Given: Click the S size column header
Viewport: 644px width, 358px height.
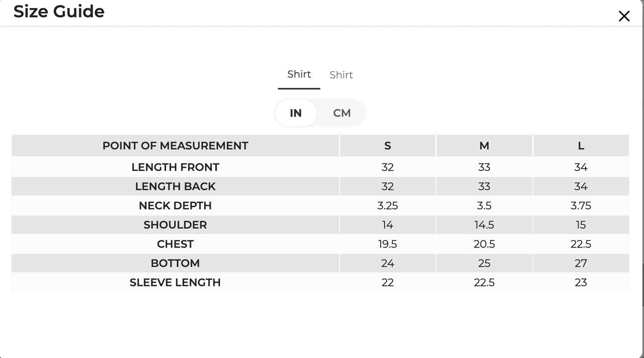Looking at the screenshot, I should [387, 146].
